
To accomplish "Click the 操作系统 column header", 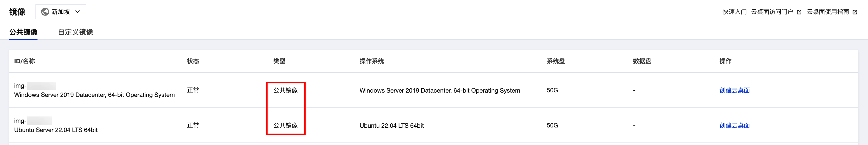I will 372,61.
